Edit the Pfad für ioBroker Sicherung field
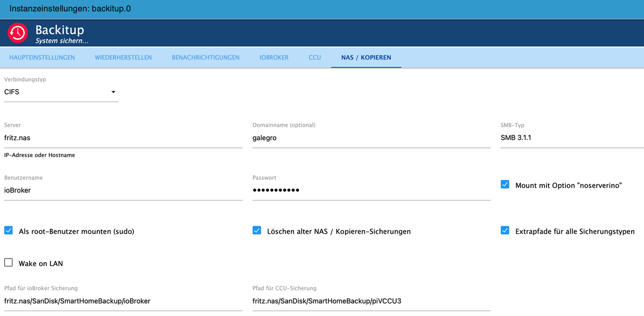644x316 pixels. click(123, 301)
